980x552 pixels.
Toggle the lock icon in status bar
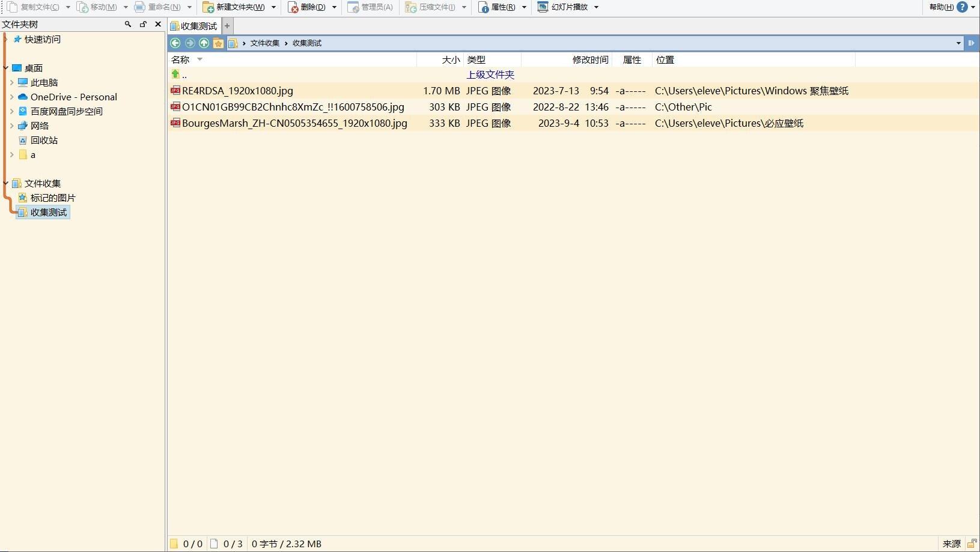coord(972,544)
